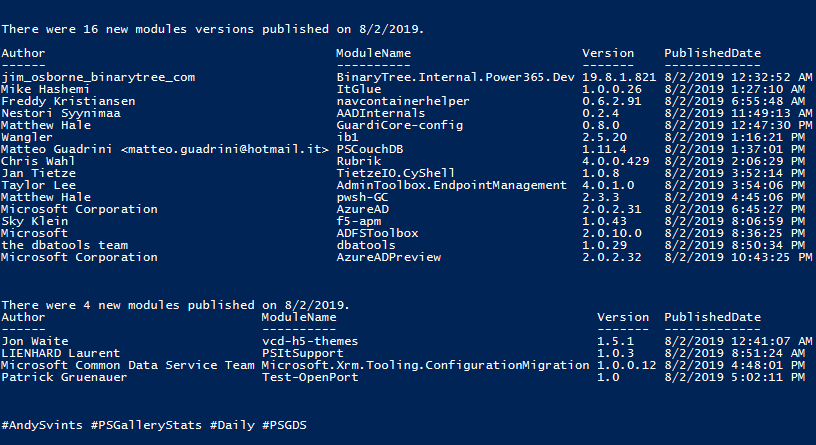Click the #AndySvints hashtag
Screen dimensions: 816x445
(x=42, y=425)
